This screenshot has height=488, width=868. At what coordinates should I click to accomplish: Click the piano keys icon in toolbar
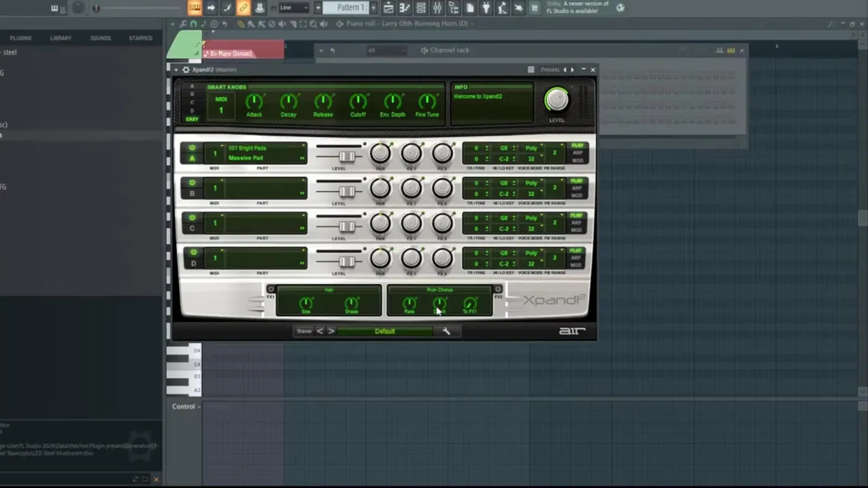[x=195, y=7]
